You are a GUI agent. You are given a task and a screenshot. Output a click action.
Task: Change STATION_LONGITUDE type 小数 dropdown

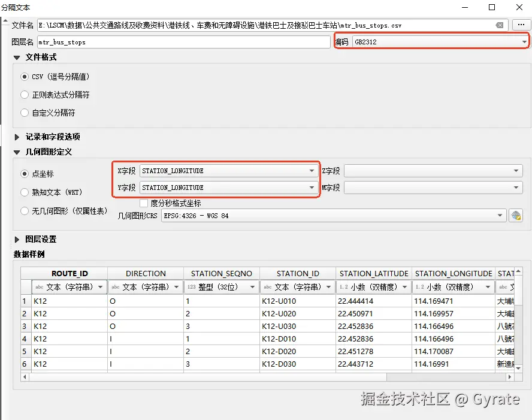454,287
